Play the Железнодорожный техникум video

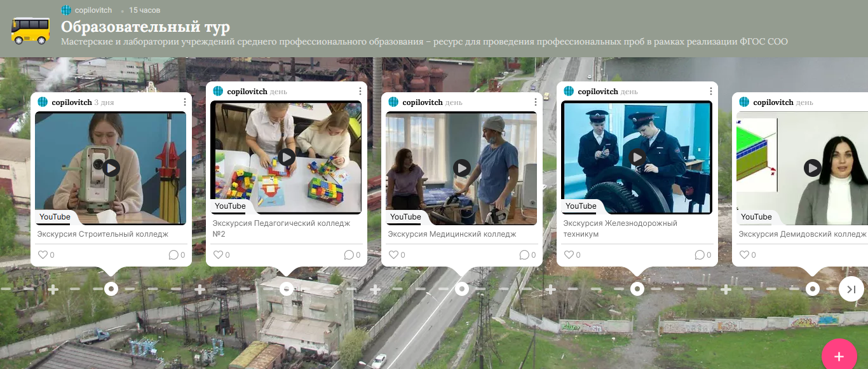[x=637, y=157]
